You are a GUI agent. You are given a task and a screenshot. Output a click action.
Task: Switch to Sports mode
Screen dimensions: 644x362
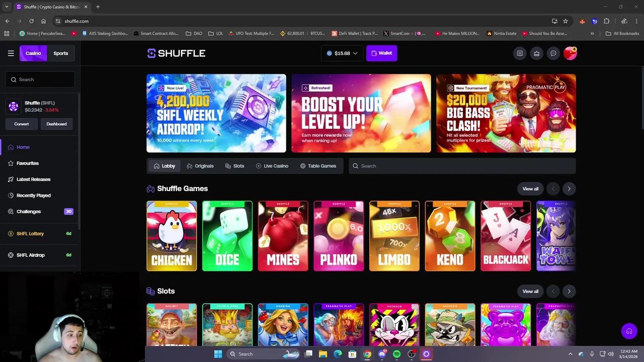coord(60,53)
